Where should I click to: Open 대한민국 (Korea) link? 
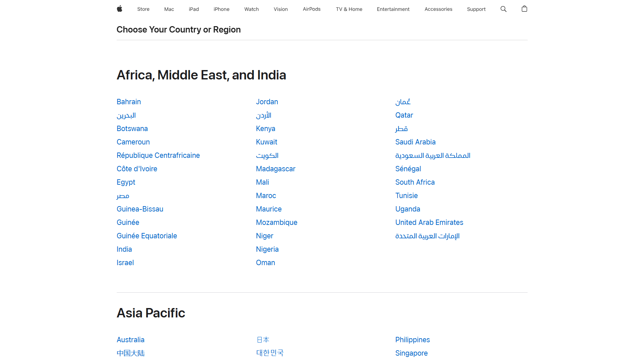(270, 353)
